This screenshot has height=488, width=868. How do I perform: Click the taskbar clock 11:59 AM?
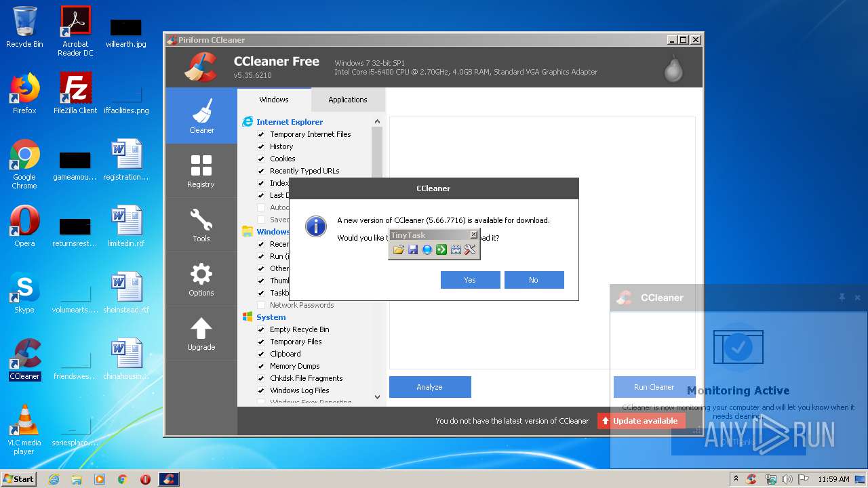click(x=833, y=479)
